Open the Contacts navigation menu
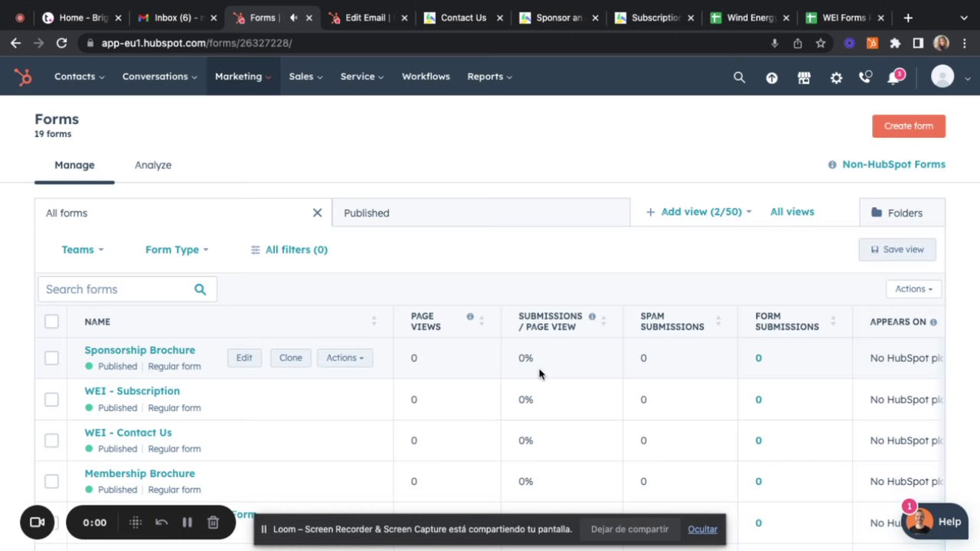Screen dimensions: 980x551 [80, 77]
